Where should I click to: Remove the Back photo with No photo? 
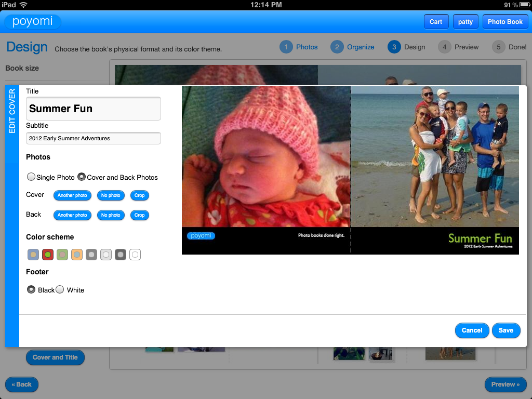coord(111,215)
